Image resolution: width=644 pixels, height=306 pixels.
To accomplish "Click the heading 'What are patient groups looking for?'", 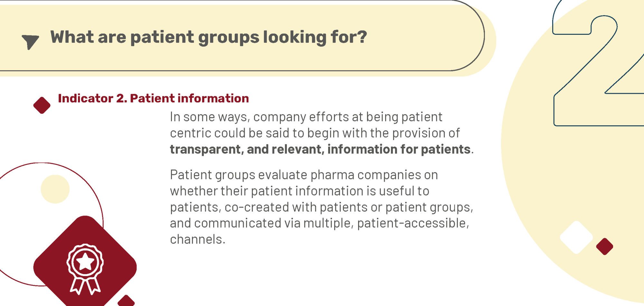I will coord(209,37).
